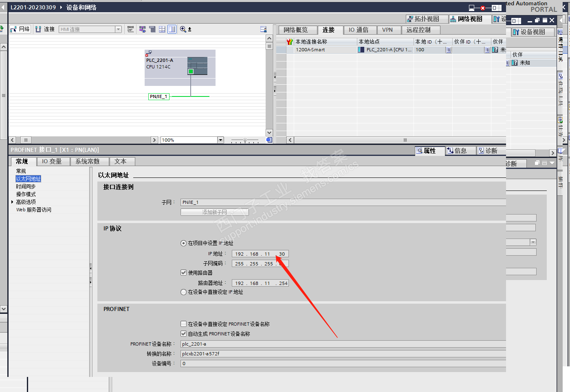Toggle the highlighted split table view icon
Image resolution: width=570 pixels, height=392 pixels.
[x=172, y=29]
